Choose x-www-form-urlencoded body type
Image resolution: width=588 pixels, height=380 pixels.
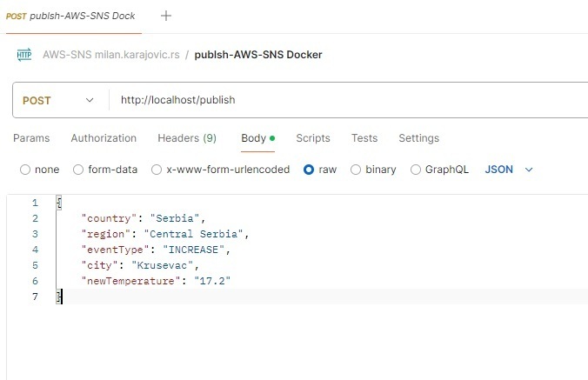157,170
